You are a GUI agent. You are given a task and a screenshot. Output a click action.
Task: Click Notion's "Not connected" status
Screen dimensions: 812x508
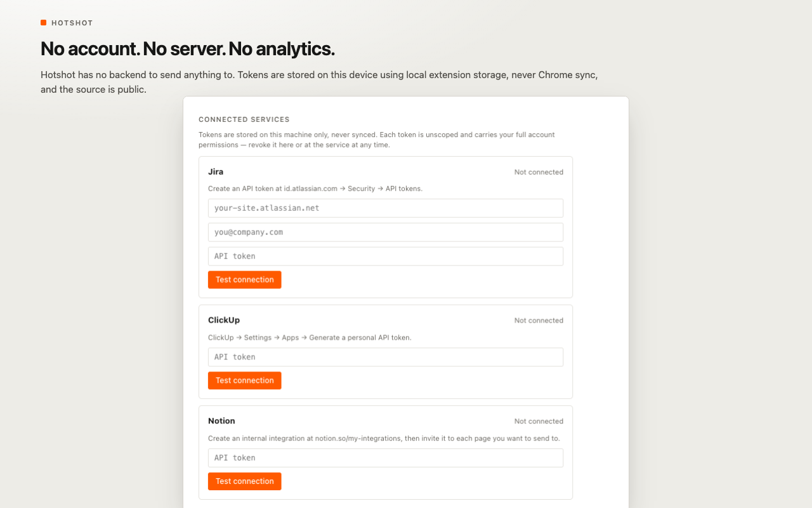click(x=539, y=422)
